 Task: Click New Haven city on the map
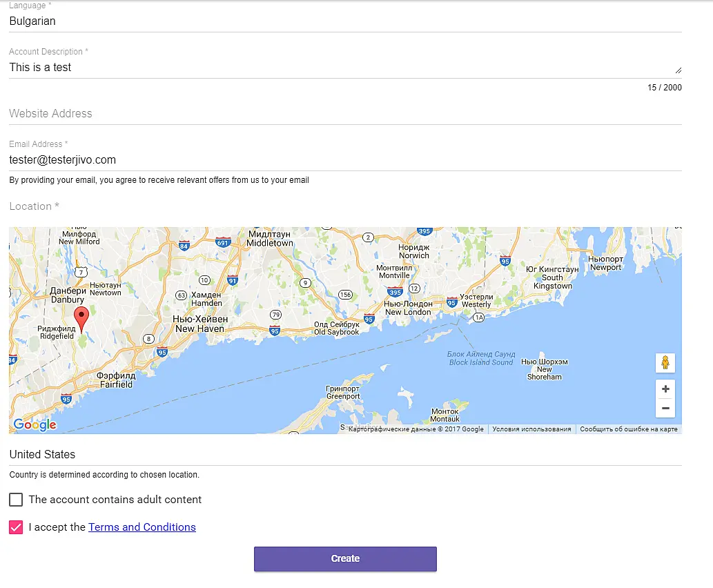[199, 324]
